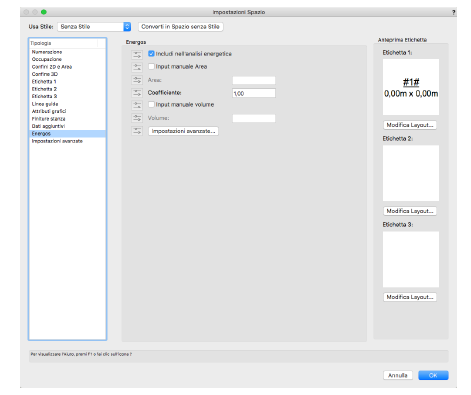Viewport: 471px width, 395px height.
Task: Enable Input manuale volume checkbox
Action: pyautogui.click(x=151, y=104)
